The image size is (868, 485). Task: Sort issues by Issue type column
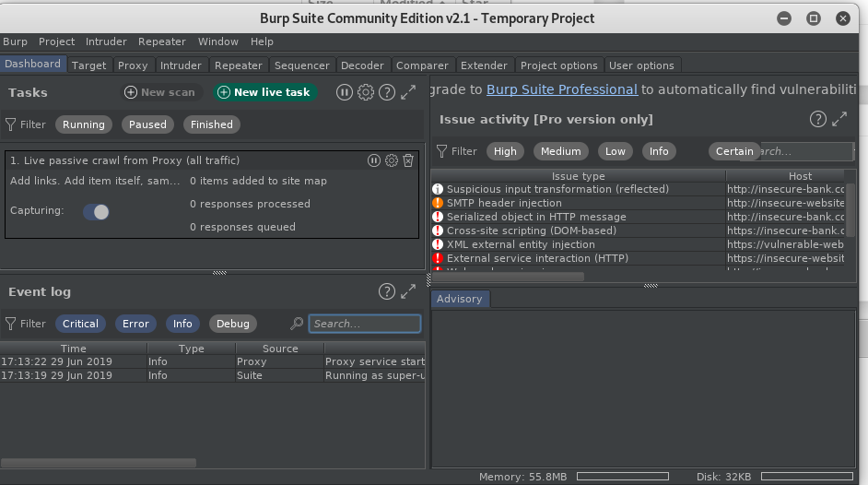pos(579,176)
